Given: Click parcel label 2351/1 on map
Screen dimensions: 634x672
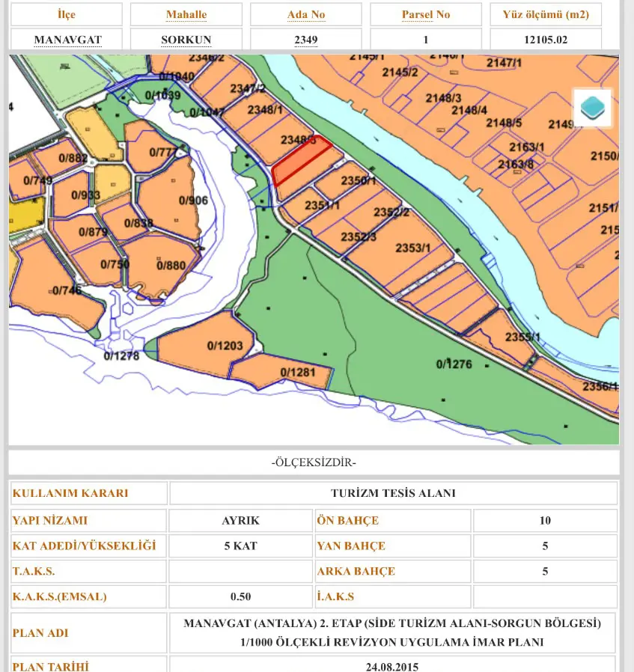Looking at the screenshot, I should 322,205.
